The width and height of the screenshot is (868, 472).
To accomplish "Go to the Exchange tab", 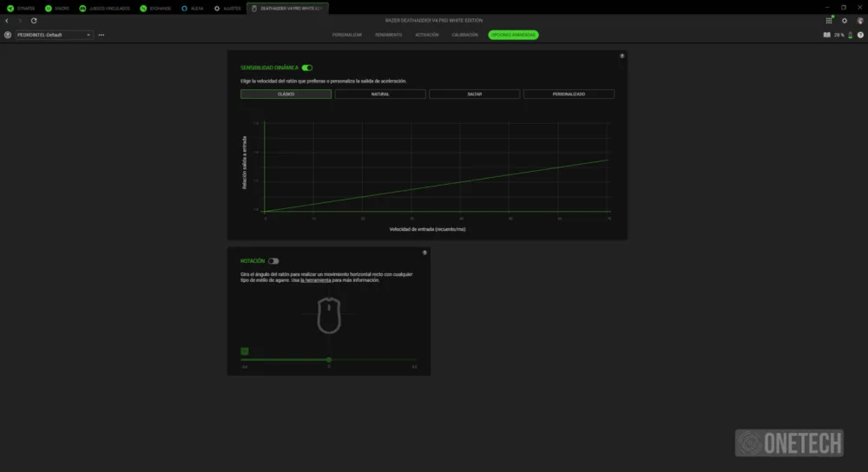I will (155, 9).
